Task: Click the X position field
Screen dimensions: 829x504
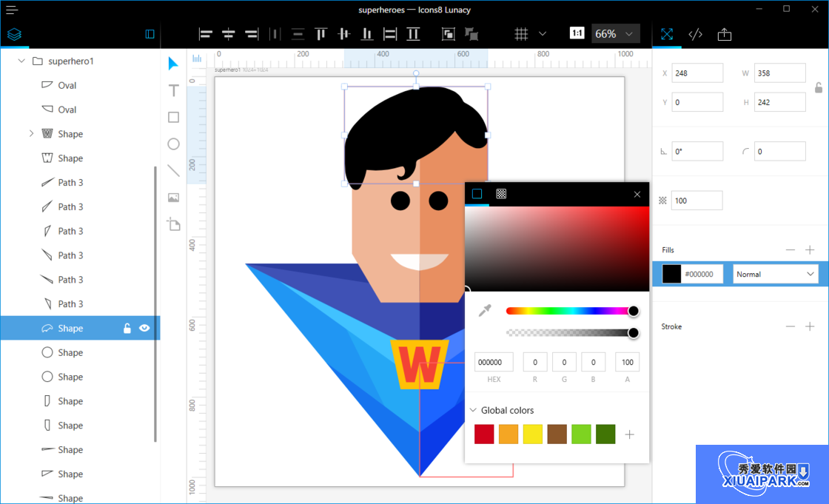Action: click(x=697, y=73)
